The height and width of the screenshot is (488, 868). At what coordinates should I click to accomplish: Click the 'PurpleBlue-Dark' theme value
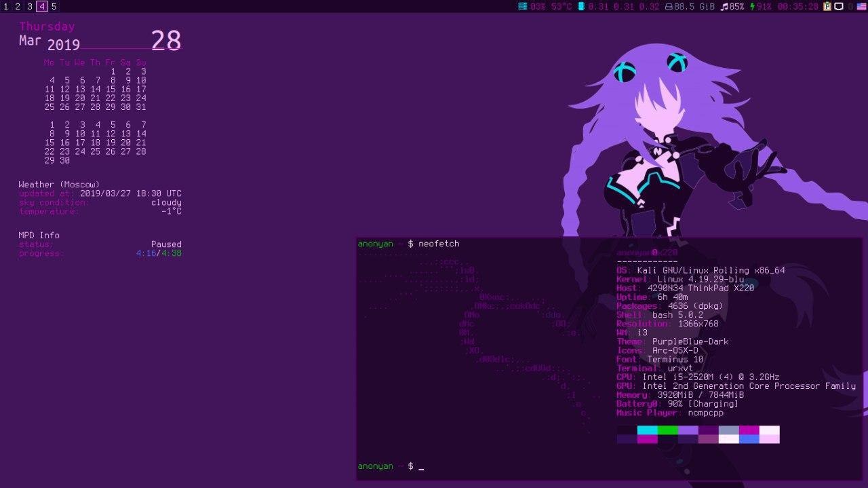690,341
